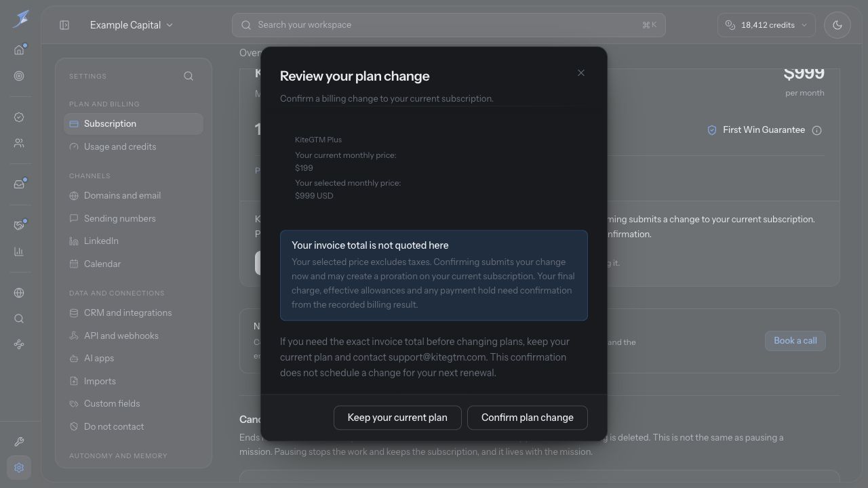
Task: Focus the Search your workspace field
Action: (449, 25)
